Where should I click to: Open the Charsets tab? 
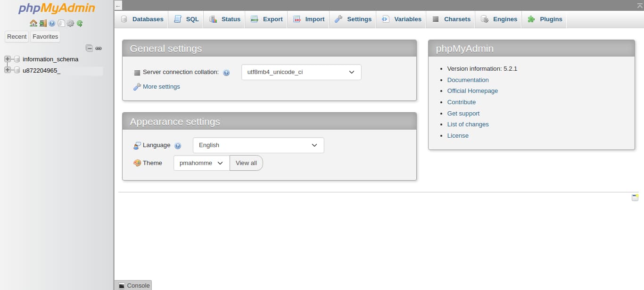point(451,19)
